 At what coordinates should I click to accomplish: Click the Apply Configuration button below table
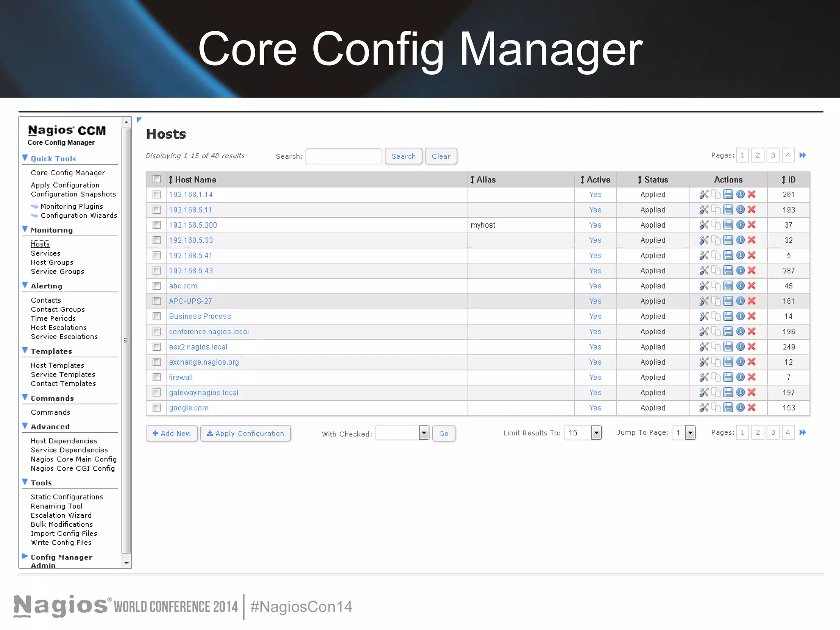tap(245, 434)
